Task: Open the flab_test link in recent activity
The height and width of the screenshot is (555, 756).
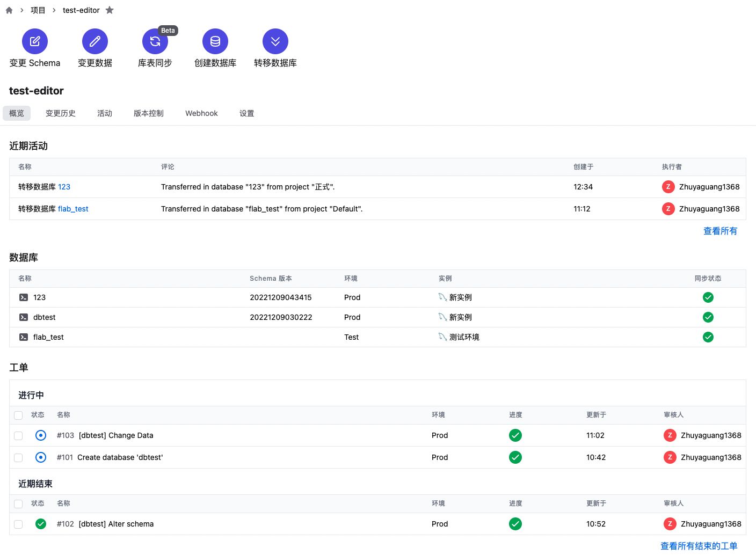Action: 73,209
